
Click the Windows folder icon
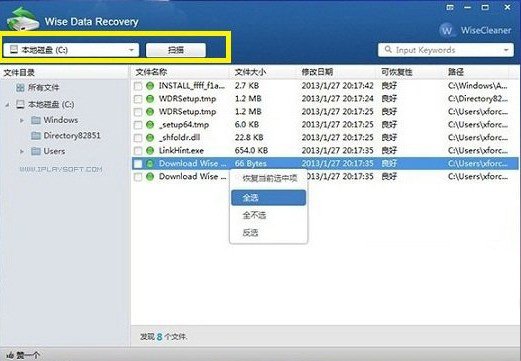pos(36,120)
